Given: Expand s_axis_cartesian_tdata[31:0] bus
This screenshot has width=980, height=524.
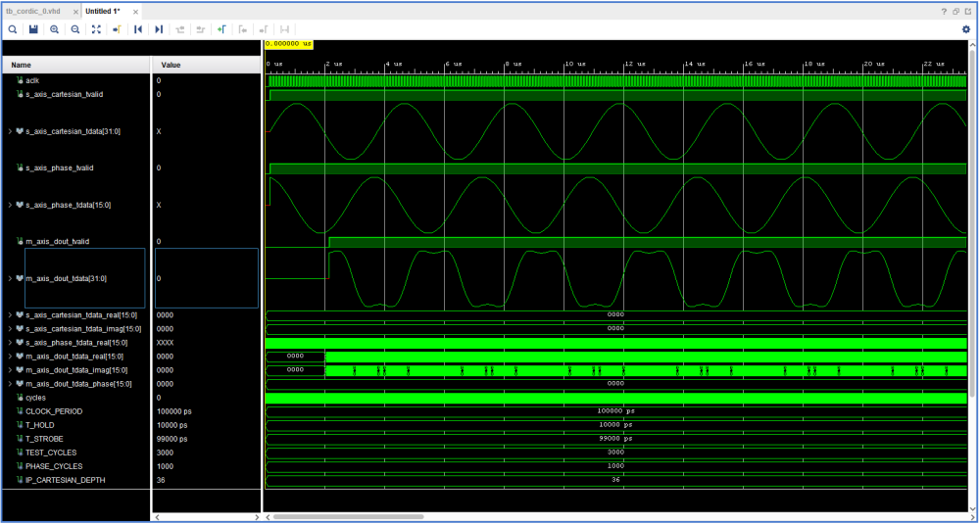Looking at the screenshot, I should pyautogui.click(x=10, y=131).
